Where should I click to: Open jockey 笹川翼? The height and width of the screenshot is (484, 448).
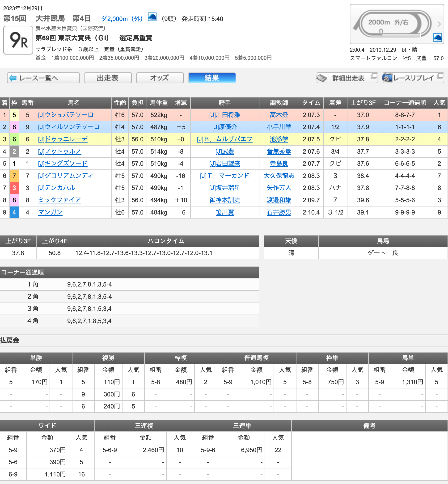pyautogui.click(x=225, y=212)
